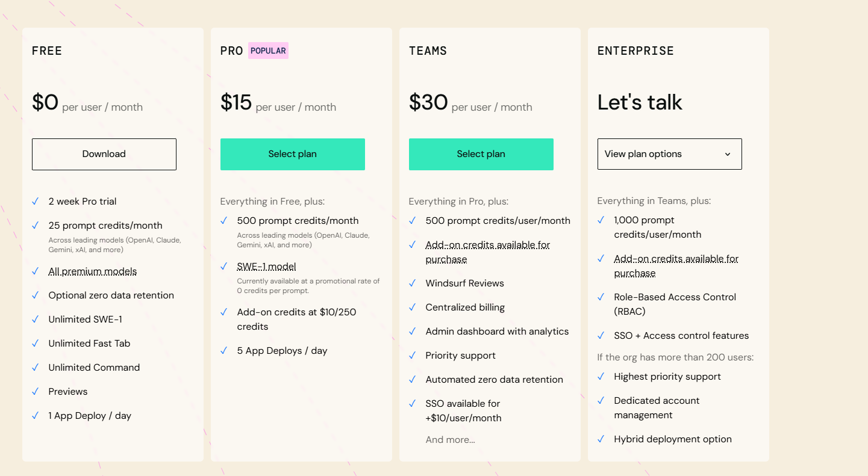Click the ENTERPRISE plan heading
868x476 pixels.
[635, 51]
